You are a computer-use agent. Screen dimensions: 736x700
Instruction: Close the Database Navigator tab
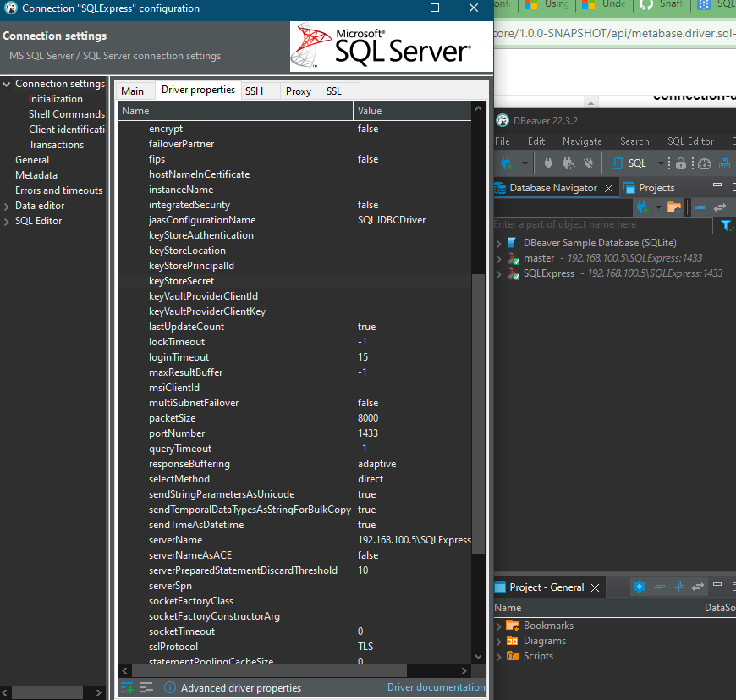[609, 188]
